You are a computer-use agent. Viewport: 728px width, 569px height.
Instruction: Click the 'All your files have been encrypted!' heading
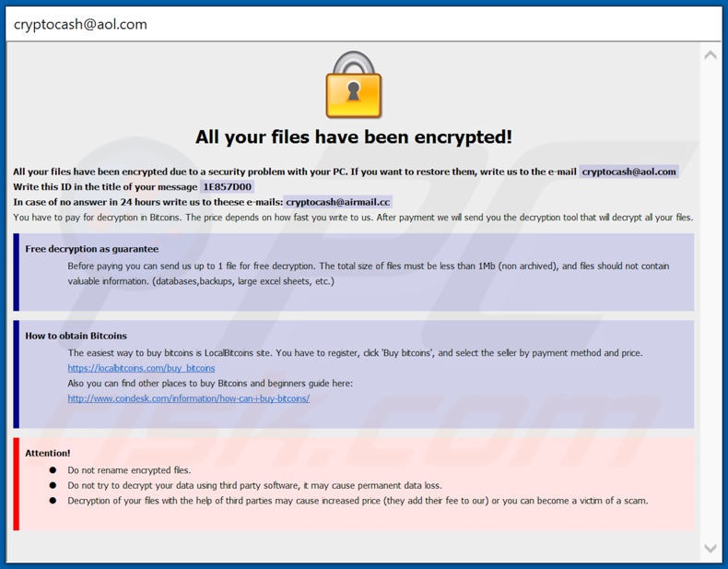[354, 137]
